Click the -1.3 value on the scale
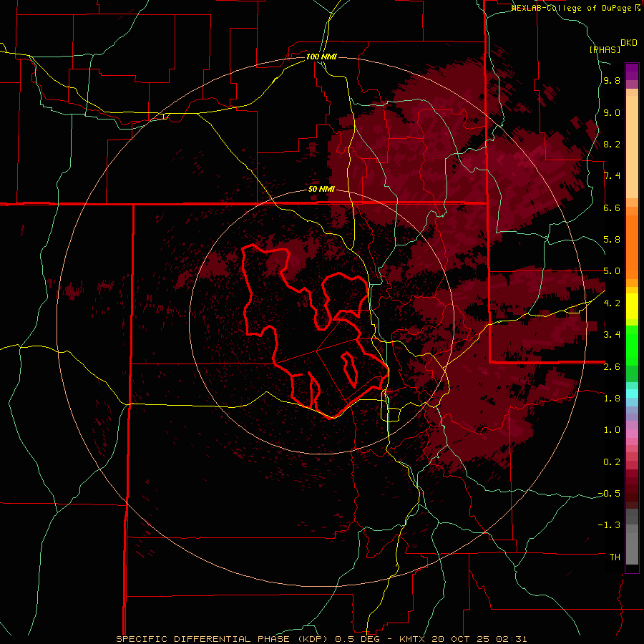Image resolution: width=644 pixels, height=644 pixels. [x=609, y=525]
